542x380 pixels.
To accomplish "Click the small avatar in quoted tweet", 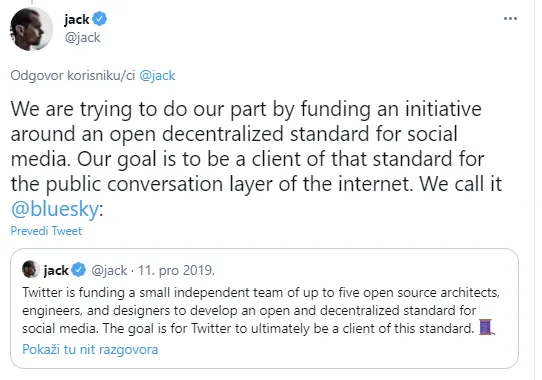I will (x=31, y=269).
